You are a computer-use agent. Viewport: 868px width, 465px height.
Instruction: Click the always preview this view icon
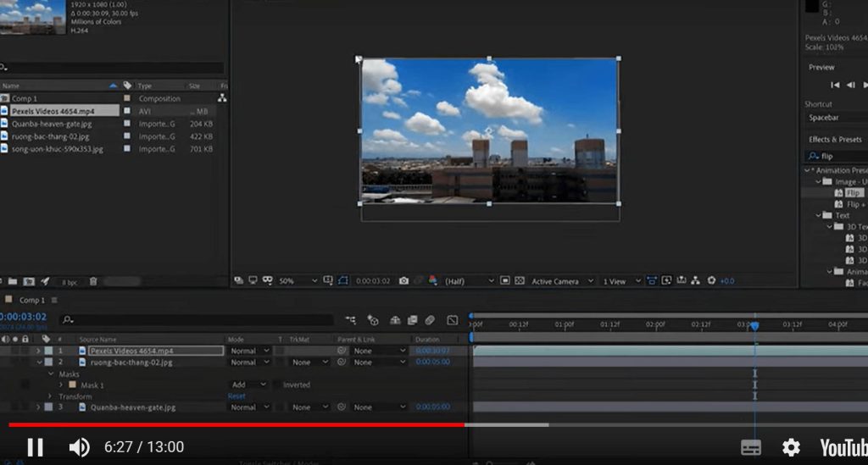(238, 281)
